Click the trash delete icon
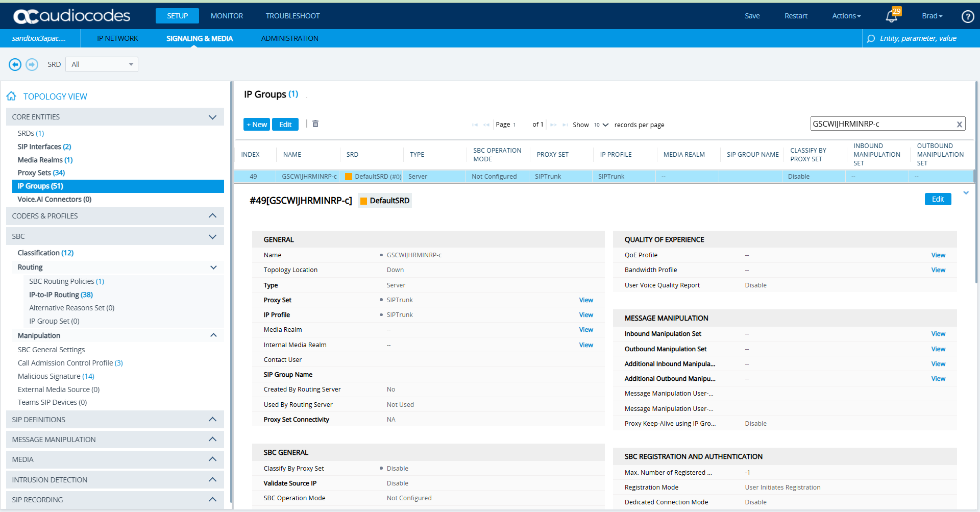The image size is (980, 512). click(x=315, y=124)
